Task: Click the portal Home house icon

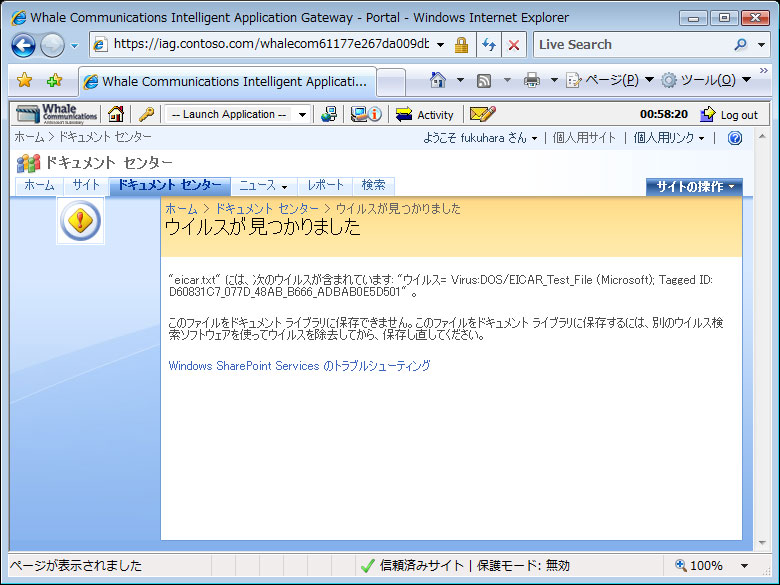Action: coord(116,114)
